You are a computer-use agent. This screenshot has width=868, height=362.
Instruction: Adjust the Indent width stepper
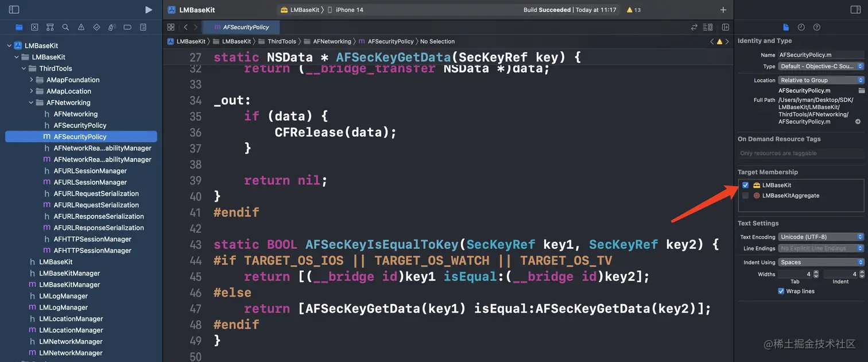(x=861, y=274)
